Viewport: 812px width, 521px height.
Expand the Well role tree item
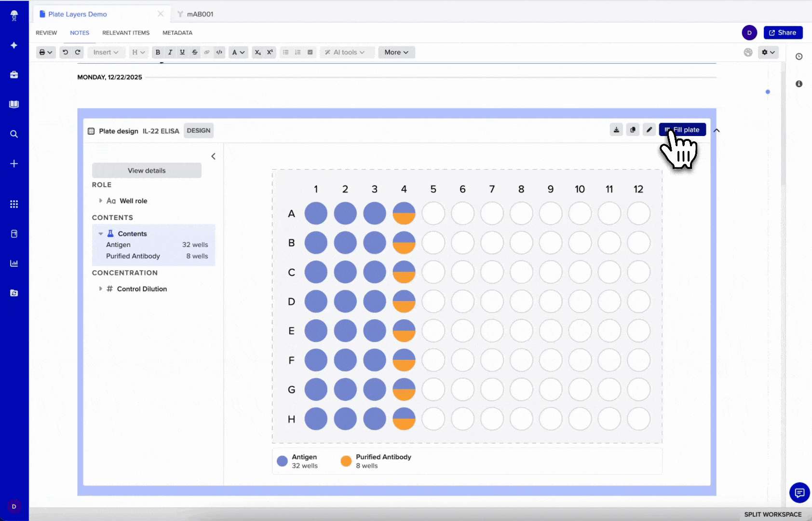tap(100, 201)
